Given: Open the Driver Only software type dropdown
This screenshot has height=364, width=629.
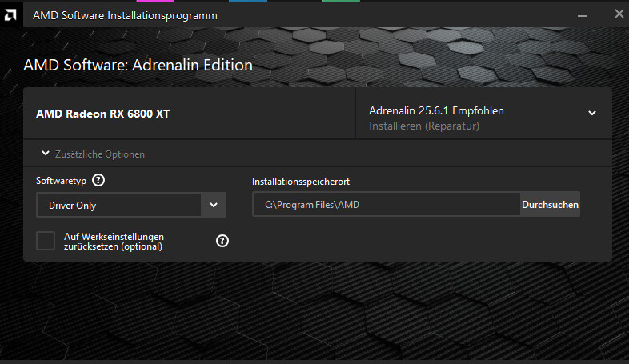Looking at the screenshot, I should [131, 205].
